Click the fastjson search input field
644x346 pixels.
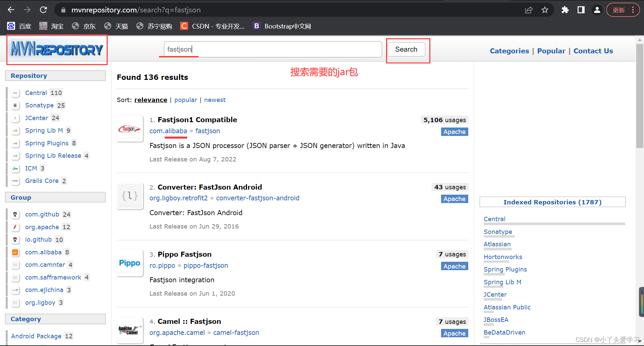click(x=273, y=49)
